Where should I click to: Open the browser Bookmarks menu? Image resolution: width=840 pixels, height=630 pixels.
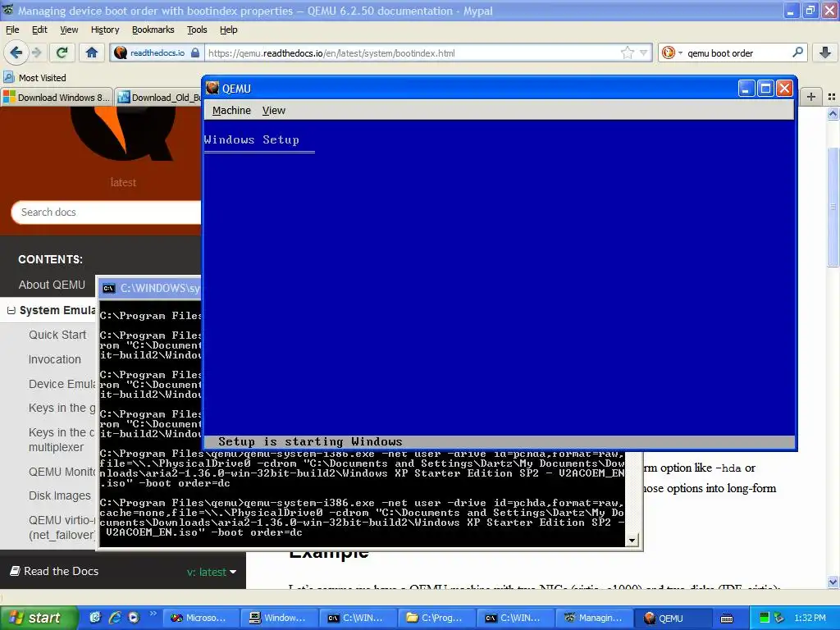153,30
